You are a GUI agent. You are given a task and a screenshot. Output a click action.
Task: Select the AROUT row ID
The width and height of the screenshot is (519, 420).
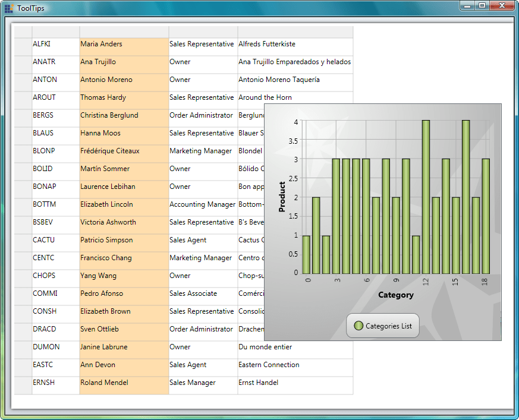(56, 100)
